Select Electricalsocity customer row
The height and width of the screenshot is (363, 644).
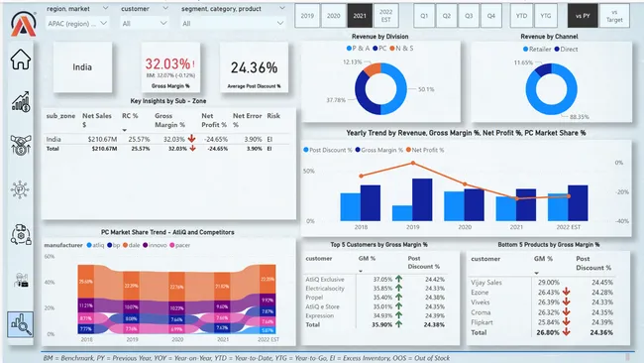tap(376, 289)
